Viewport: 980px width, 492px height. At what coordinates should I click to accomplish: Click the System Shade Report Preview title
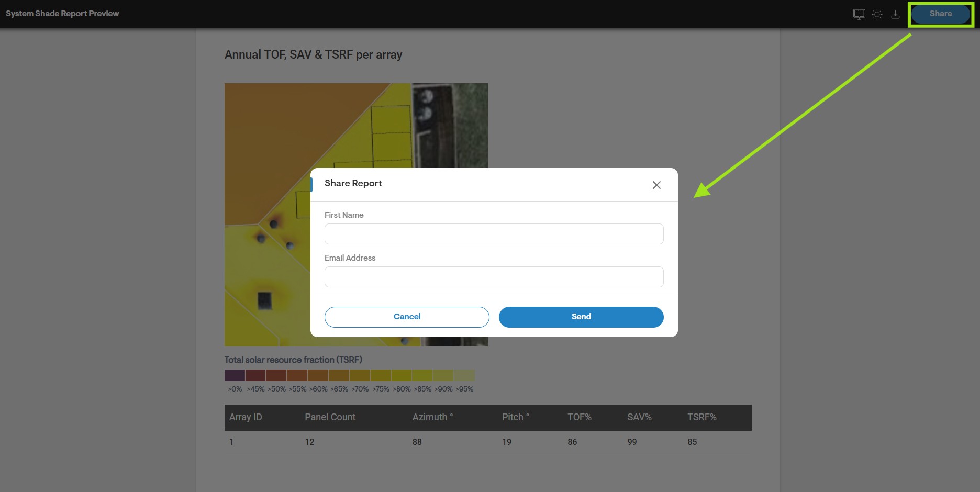pyautogui.click(x=62, y=14)
